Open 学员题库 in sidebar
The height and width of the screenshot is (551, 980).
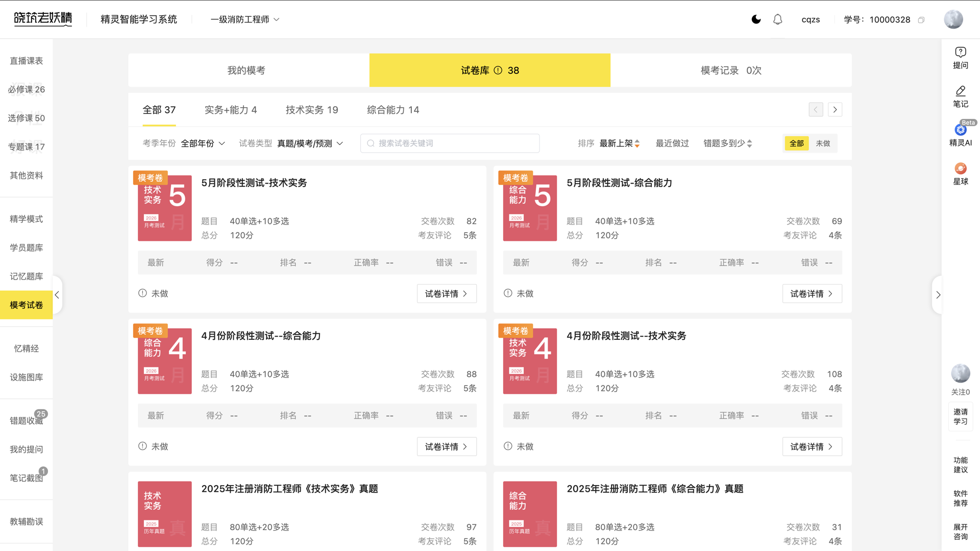coord(27,247)
